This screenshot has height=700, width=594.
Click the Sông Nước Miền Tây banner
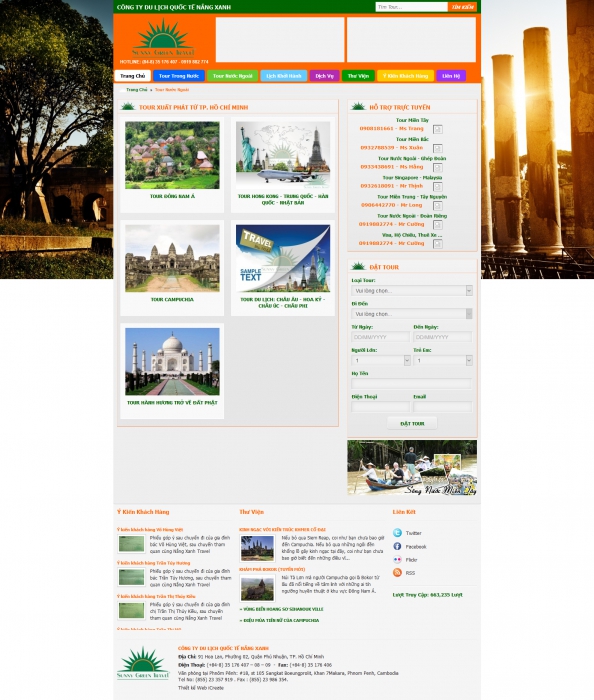(x=412, y=467)
